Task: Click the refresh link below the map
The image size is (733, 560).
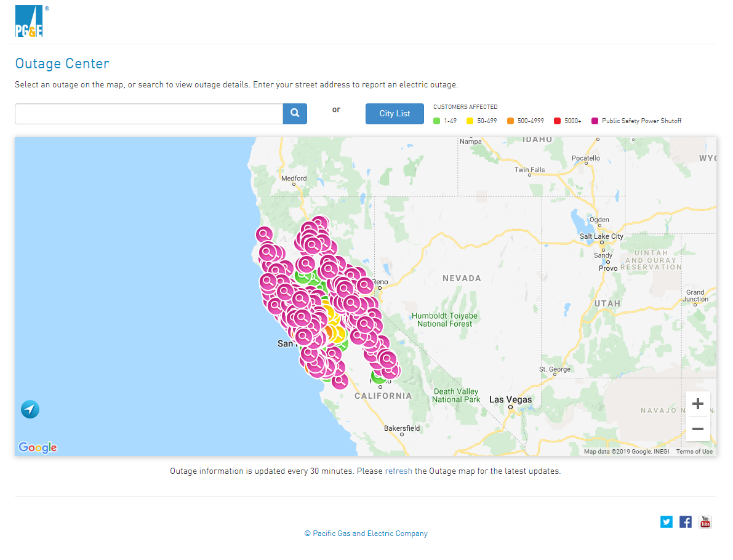Action: (398, 471)
